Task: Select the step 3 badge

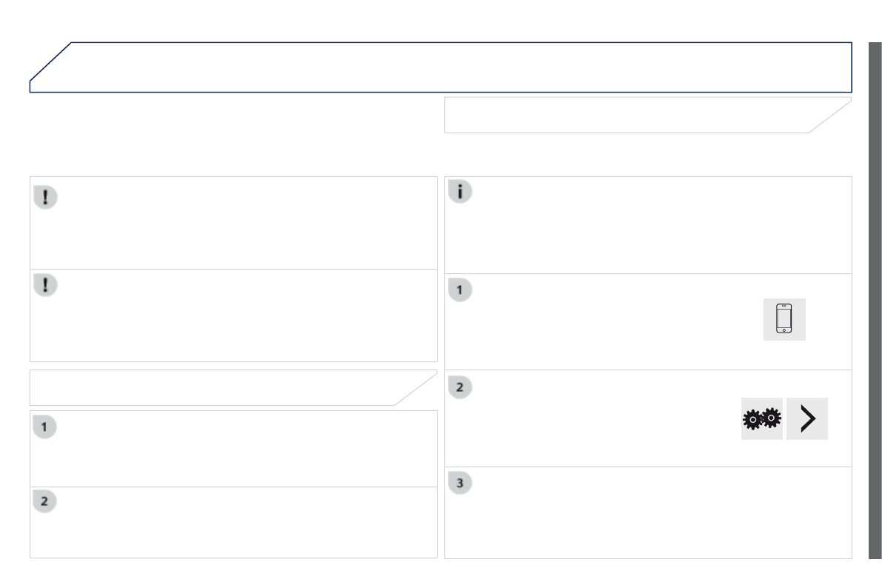Action: pos(460,484)
